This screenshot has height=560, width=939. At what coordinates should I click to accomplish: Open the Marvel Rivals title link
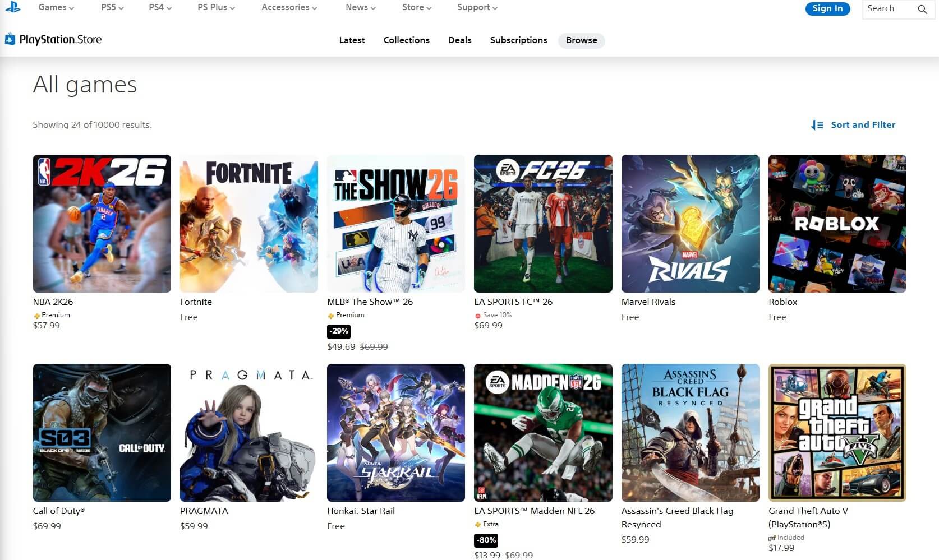click(x=648, y=302)
